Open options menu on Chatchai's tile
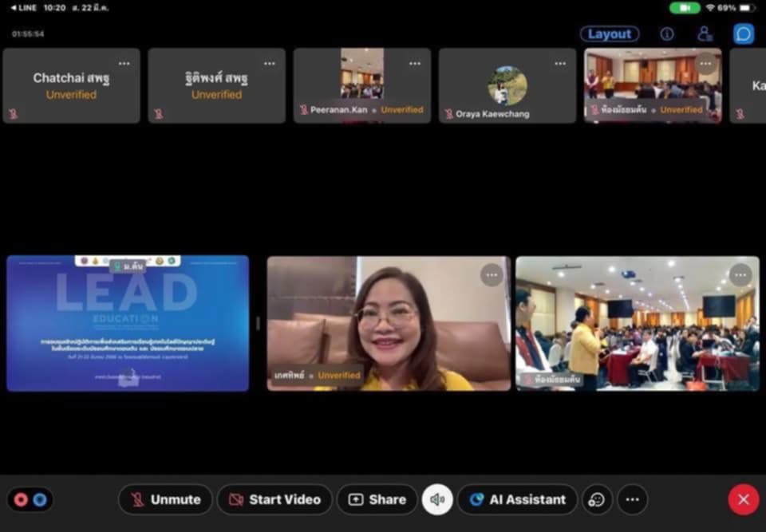This screenshot has height=532, width=766. pyautogui.click(x=124, y=63)
